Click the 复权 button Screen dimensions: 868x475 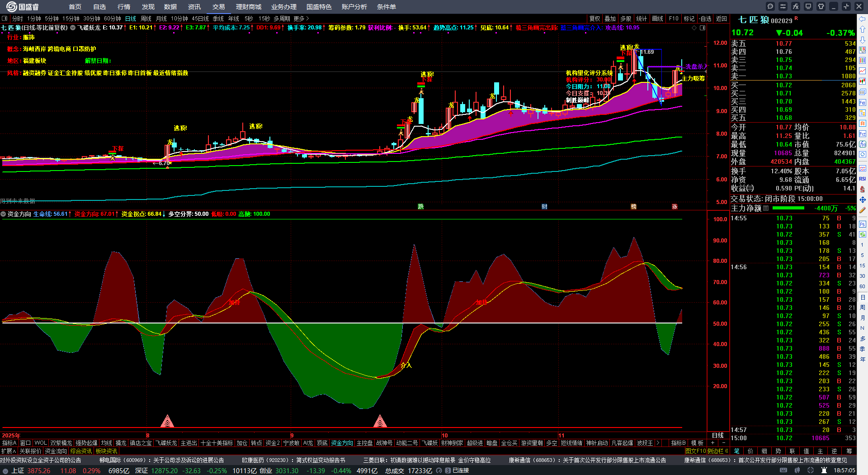tap(594, 19)
